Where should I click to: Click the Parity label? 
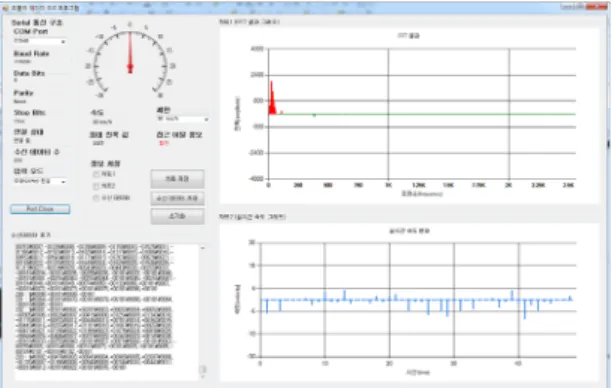click(23, 93)
